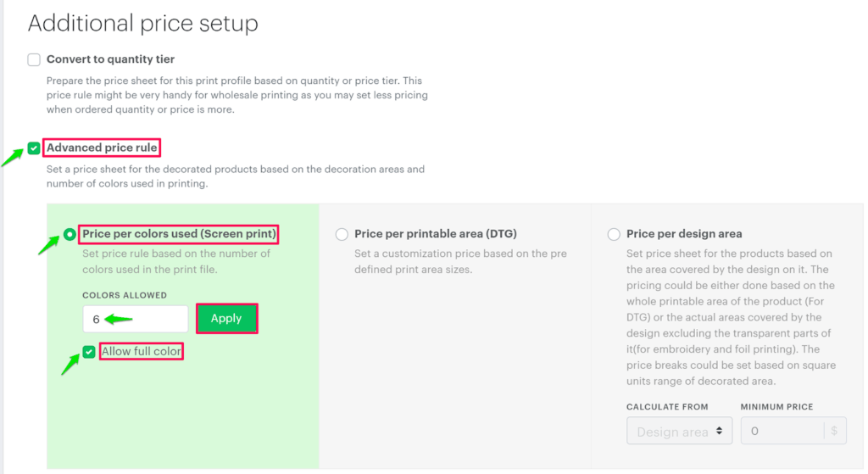Screen dimensions: 868x474
Task: Select the Price per colors used radio button
Action: 70,235
